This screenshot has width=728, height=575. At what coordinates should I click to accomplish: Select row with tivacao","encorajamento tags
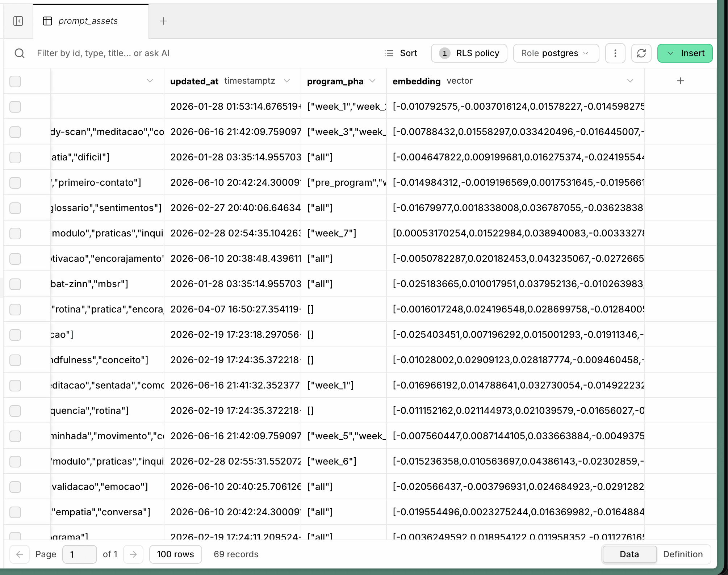tap(15, 259)
